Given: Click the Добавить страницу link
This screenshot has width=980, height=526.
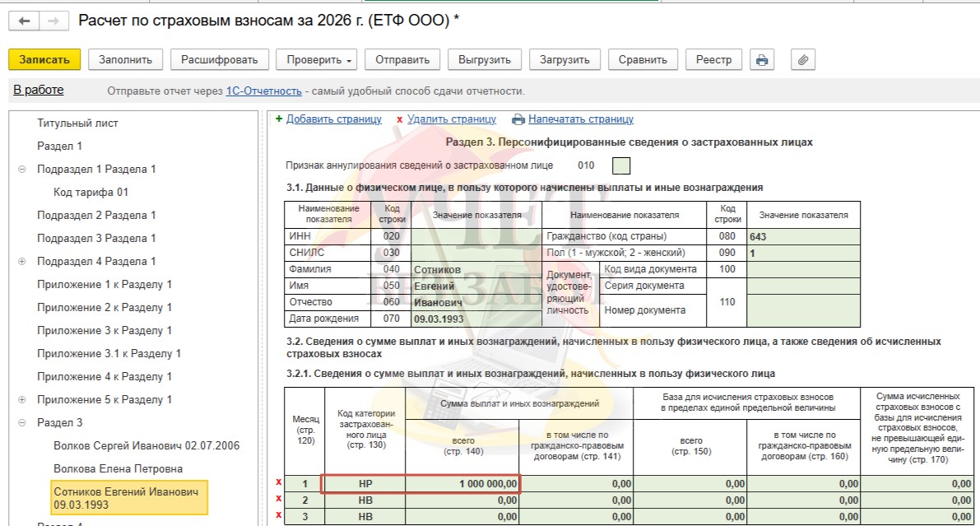Looking at the screenshot, I should (334, 119).
